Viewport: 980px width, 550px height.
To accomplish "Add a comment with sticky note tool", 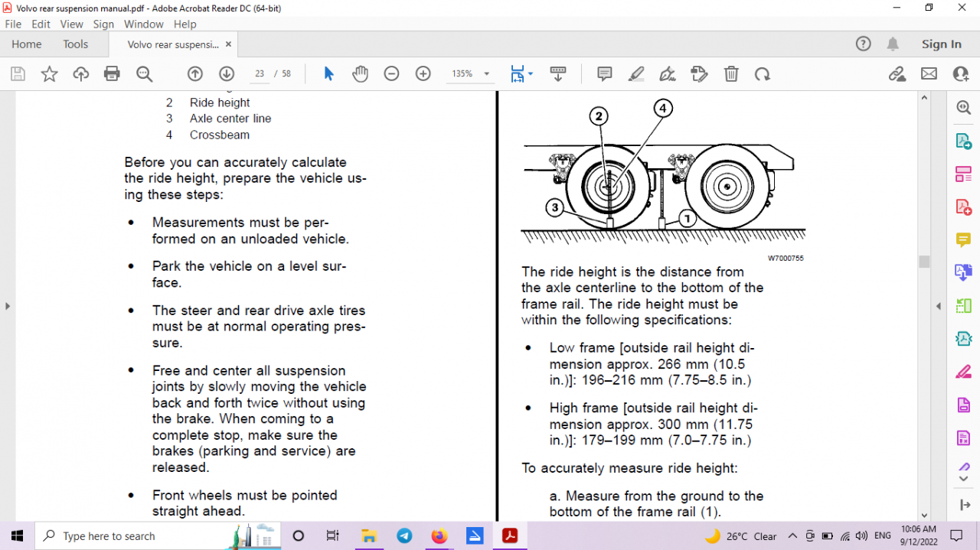I will [x=604, y=74].
